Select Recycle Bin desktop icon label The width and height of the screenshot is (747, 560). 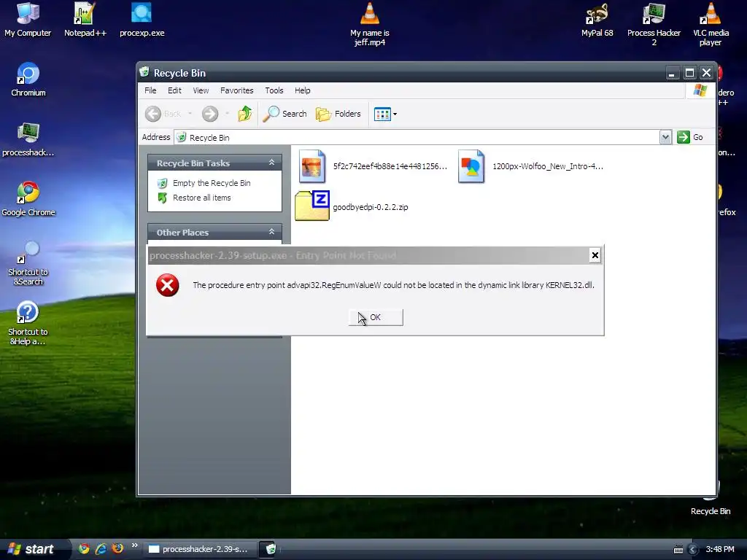(x=711, y=511)
